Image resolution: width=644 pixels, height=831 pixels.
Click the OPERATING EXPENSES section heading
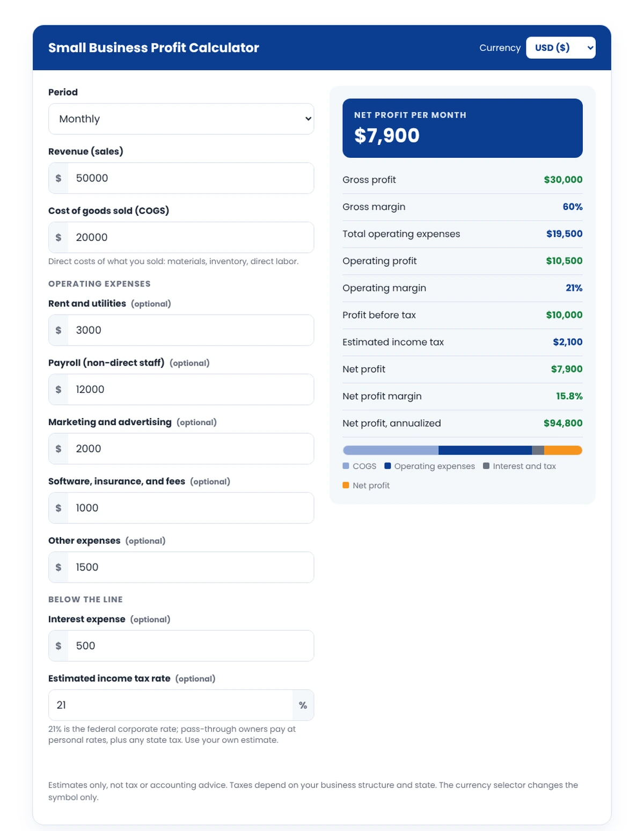99,283
